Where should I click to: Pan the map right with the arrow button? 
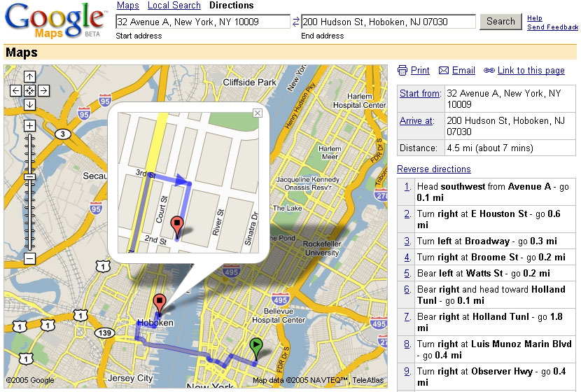tap(43, 90)
